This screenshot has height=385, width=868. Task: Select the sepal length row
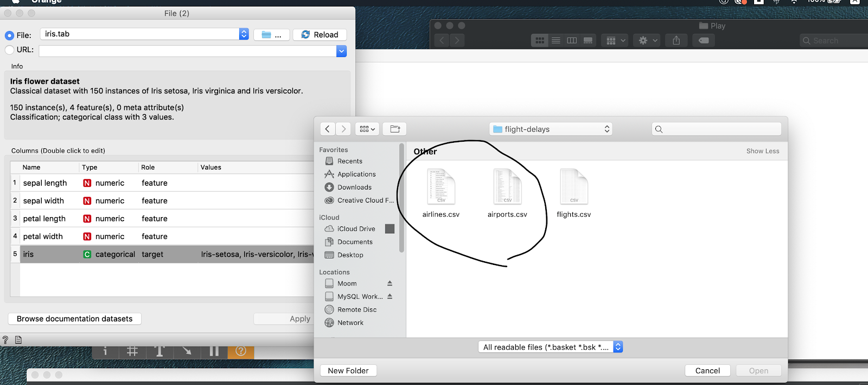(x=163, y=183)
